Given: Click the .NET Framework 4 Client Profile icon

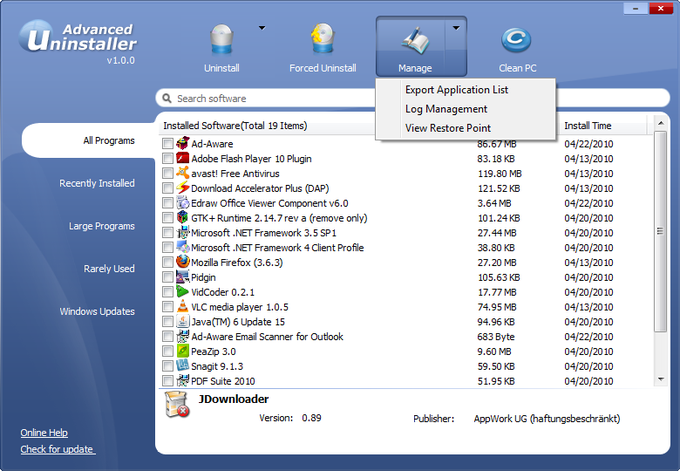Looking at the screenshot, I should tap(183, 247).
